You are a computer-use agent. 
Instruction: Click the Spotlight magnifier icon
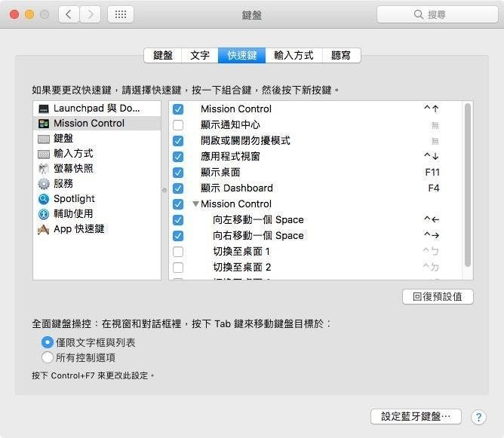(x=44, y=199)
